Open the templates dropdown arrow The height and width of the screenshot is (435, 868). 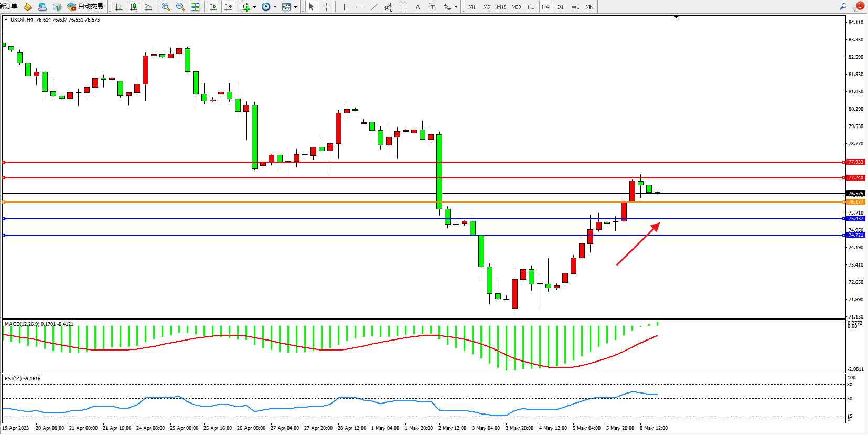click(x=296, y=7)
